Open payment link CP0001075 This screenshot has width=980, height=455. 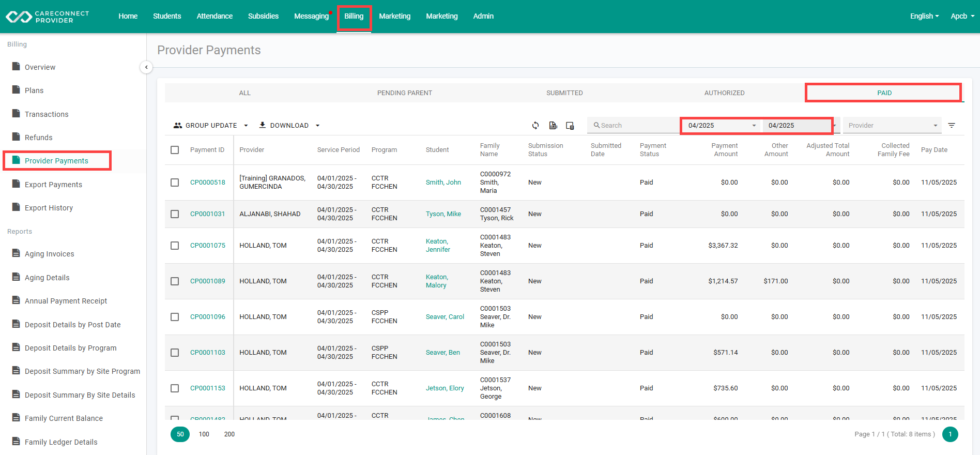[x=208, y=246]
